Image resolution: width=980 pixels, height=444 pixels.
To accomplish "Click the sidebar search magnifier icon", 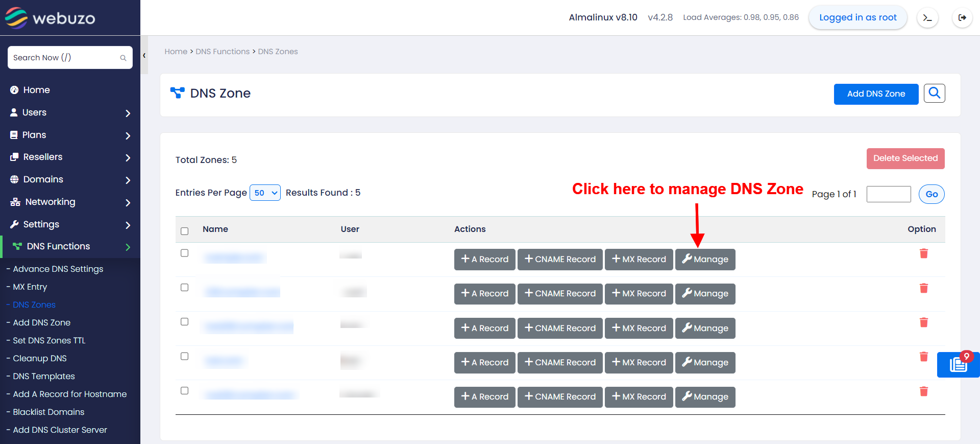I will click(x=123, y=58).
